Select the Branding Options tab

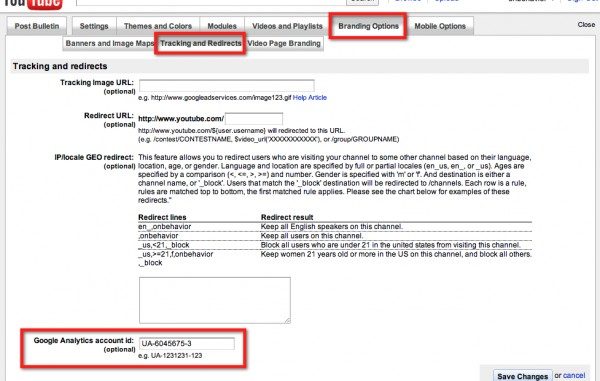pos(368,26)
